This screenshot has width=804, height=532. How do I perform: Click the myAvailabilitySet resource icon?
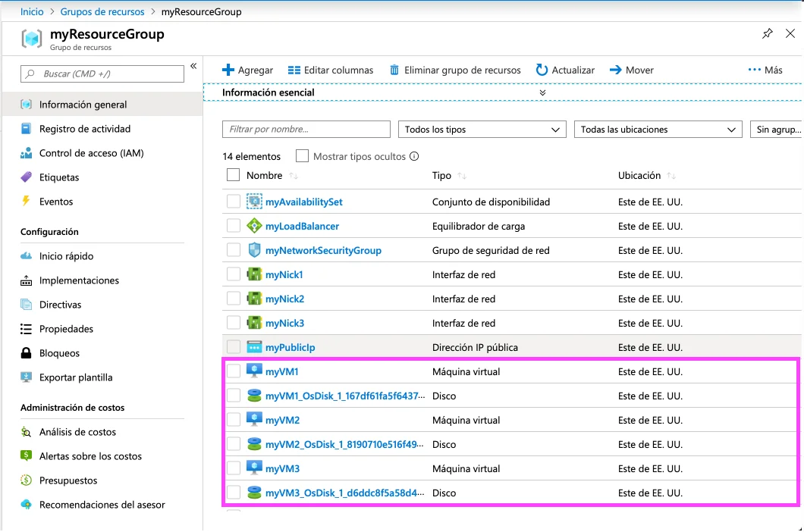(254, 202)
